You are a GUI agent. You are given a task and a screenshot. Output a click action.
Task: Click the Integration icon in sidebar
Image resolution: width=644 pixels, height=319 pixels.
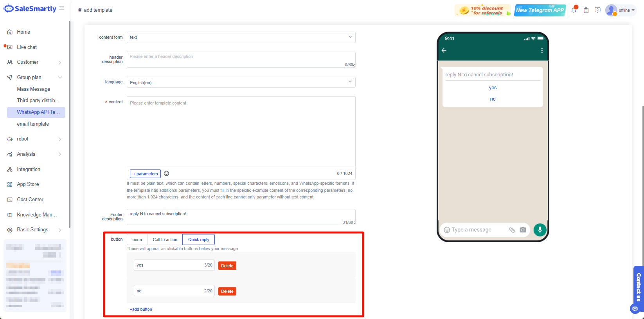click(x=10, y=169)
